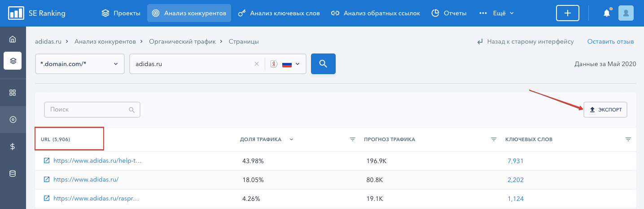
Task: Click the Поиск table search field
Action: (92, 109)
